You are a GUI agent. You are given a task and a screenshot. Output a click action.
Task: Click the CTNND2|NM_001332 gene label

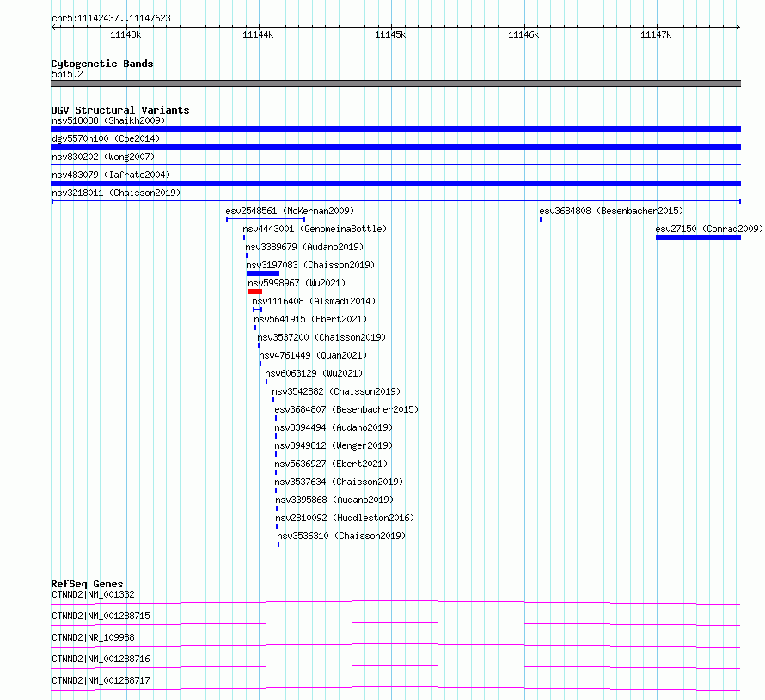pos(93,594)
